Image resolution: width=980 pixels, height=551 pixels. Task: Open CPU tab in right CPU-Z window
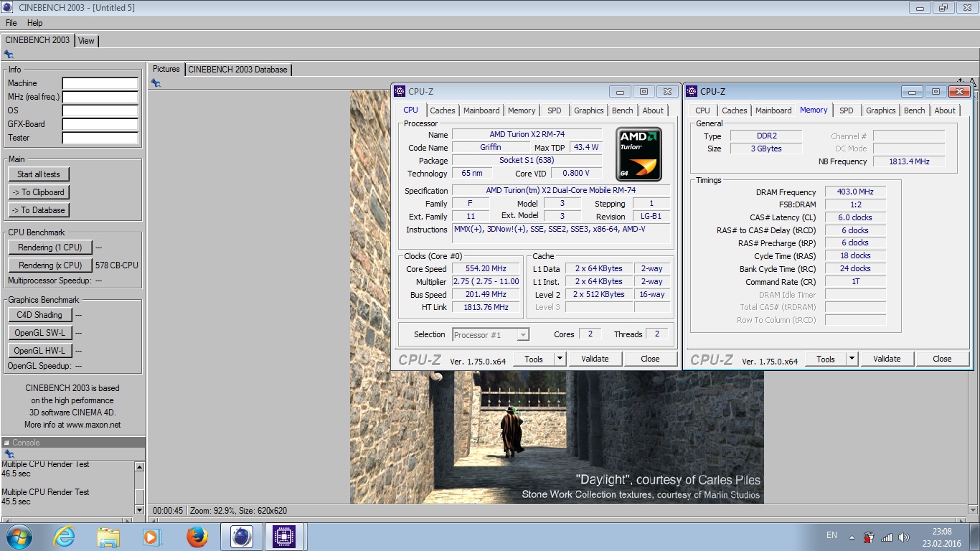point(702,110)
